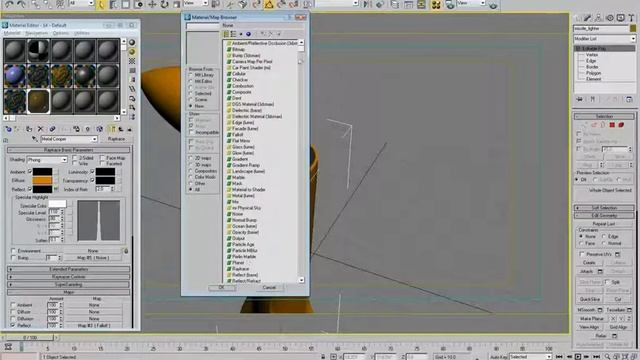Collapse the Edit Geometry rollout
The height and width of the screenshot is (360, 640).
point(604,216)
